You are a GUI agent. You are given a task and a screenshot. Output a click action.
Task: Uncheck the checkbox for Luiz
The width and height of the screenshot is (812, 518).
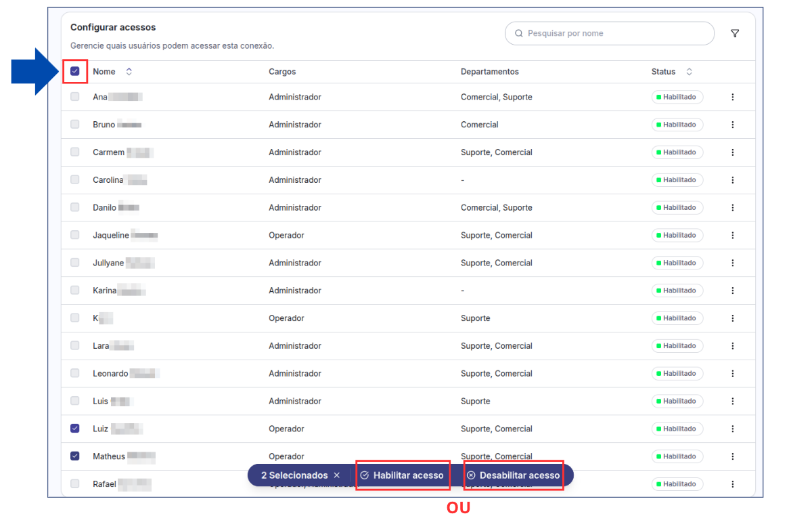click(x=75, y=429)
